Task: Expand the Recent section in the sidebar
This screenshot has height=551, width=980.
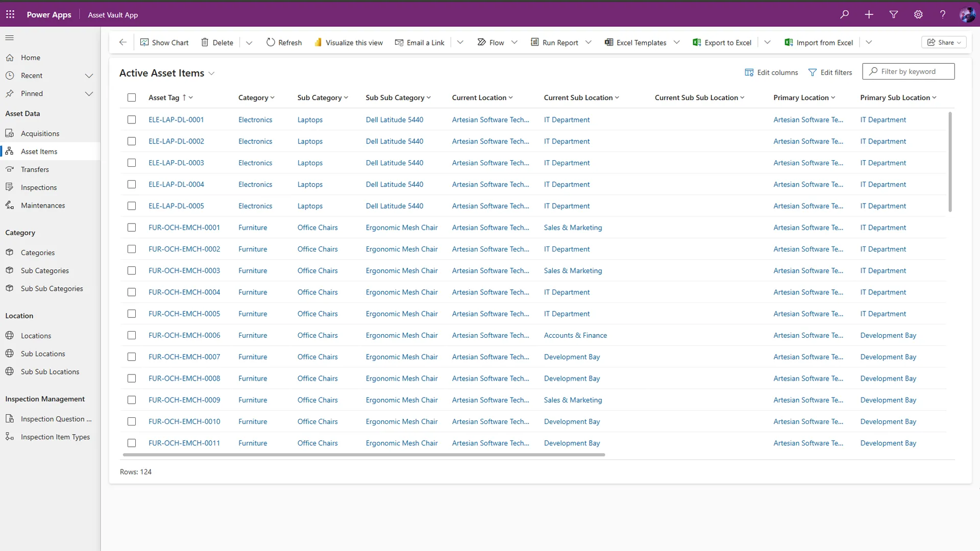Action: pos(89,76)
